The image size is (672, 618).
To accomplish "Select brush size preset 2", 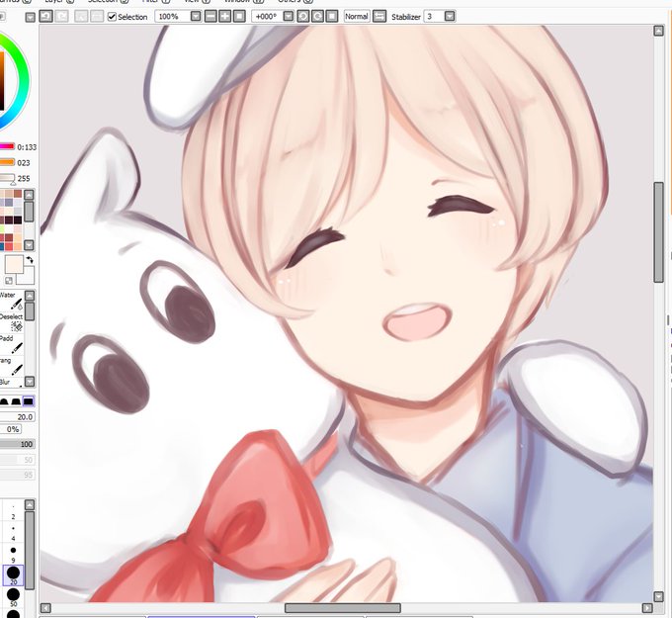I will (13, 511).
